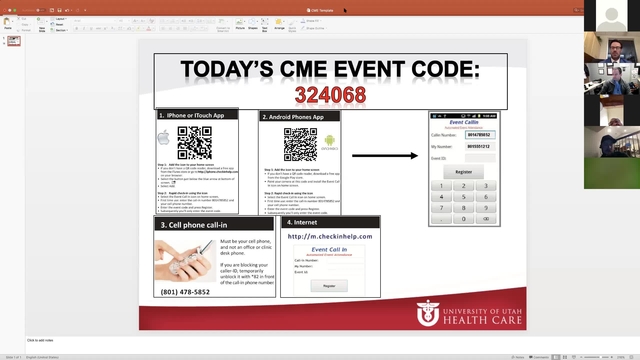Screen dimensions: 640x360
Task: Click the Format painter command
Action: tap(24, 30)
